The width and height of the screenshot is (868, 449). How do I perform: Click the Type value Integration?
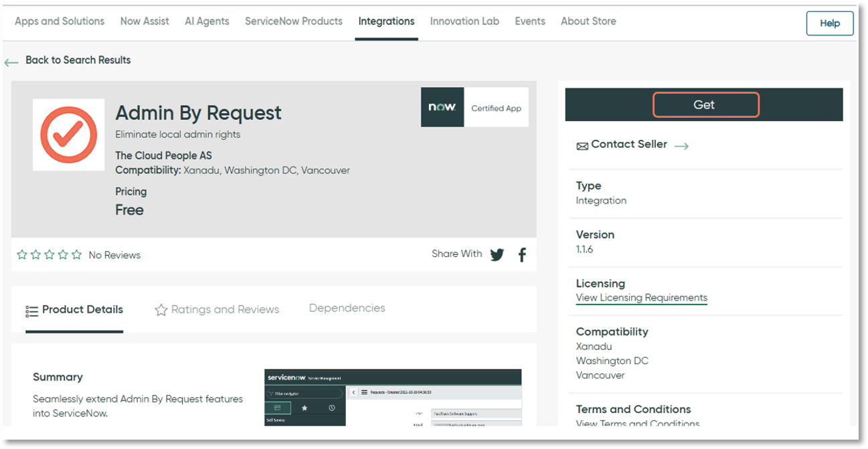pos(601,201)
